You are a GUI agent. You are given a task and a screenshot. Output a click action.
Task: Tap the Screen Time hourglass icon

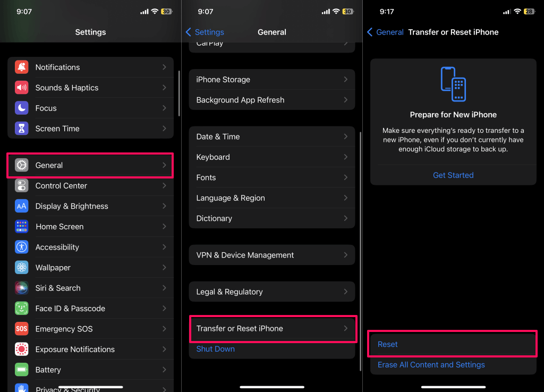tap(22, 129)
